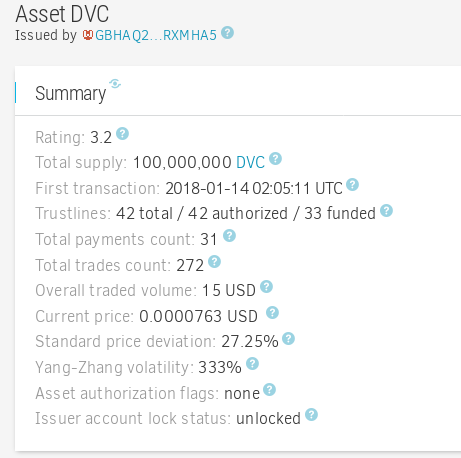Click Total supply help icon
Screen dimensions: 461x458
pyautogui.click(x=275, y=159)
